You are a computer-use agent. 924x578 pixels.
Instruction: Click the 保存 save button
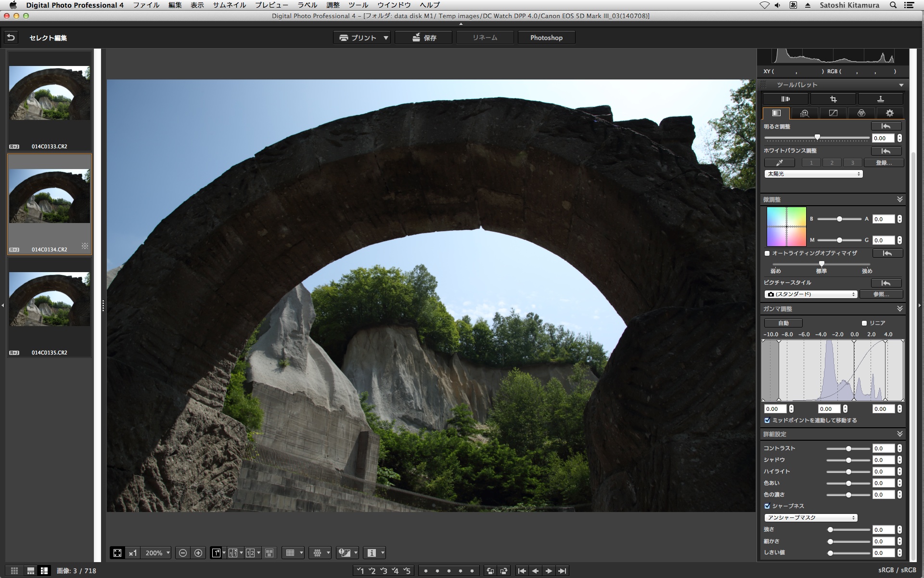click(x=423, y=38)
